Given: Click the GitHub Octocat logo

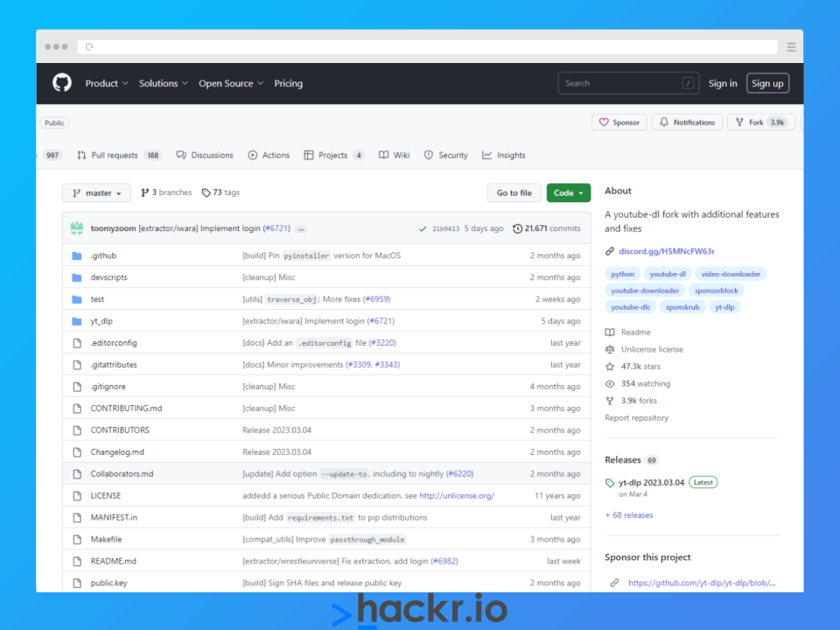Looking at the screenshot, I should point(62,83).
